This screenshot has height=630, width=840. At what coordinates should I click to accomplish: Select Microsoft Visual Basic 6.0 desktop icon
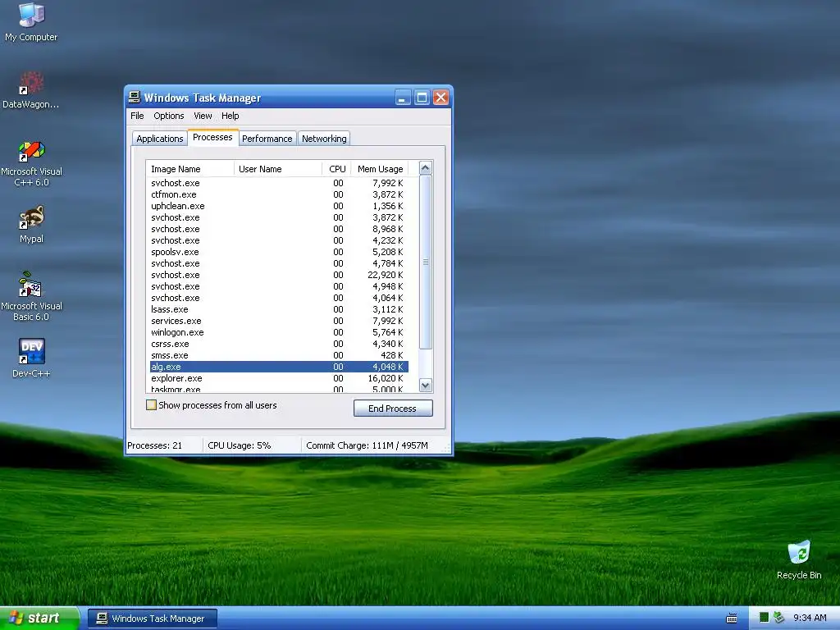pos(31,296)
